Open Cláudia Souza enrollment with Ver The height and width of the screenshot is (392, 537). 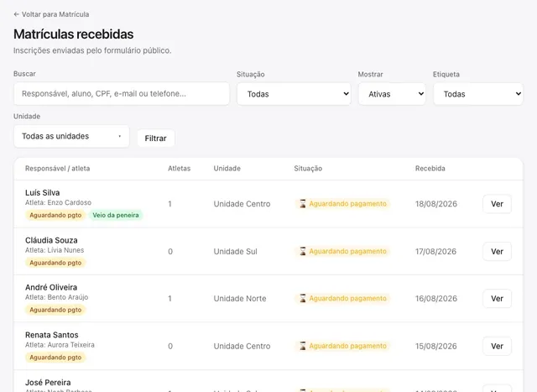tap(497, 252)
